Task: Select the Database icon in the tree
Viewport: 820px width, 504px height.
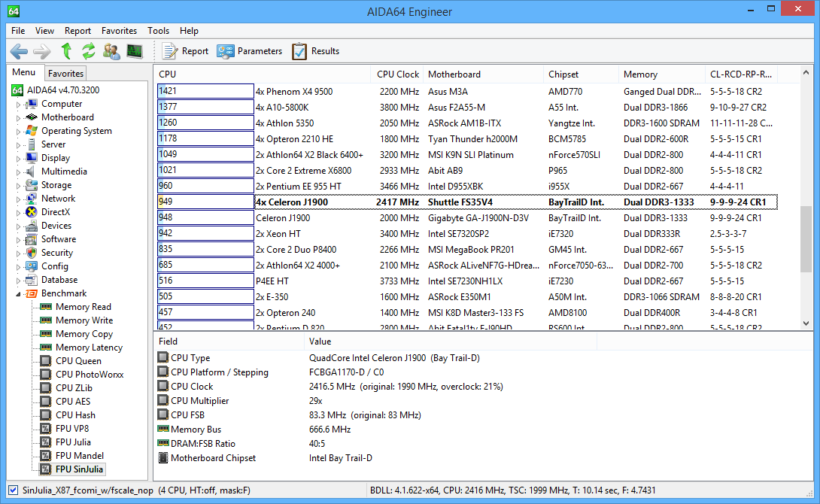Action: [32, 280]
